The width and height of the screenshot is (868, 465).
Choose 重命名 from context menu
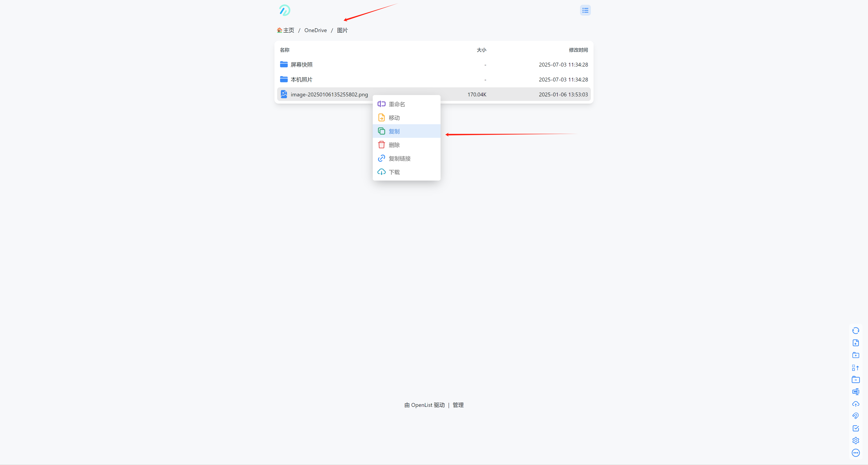click(x=406, y=104)
